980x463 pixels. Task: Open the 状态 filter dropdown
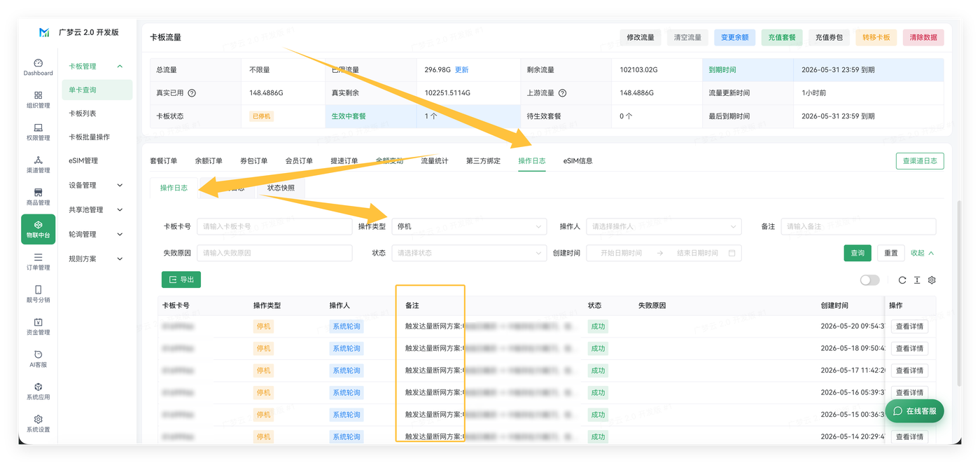pyautogui.click(x=469, y=253)
